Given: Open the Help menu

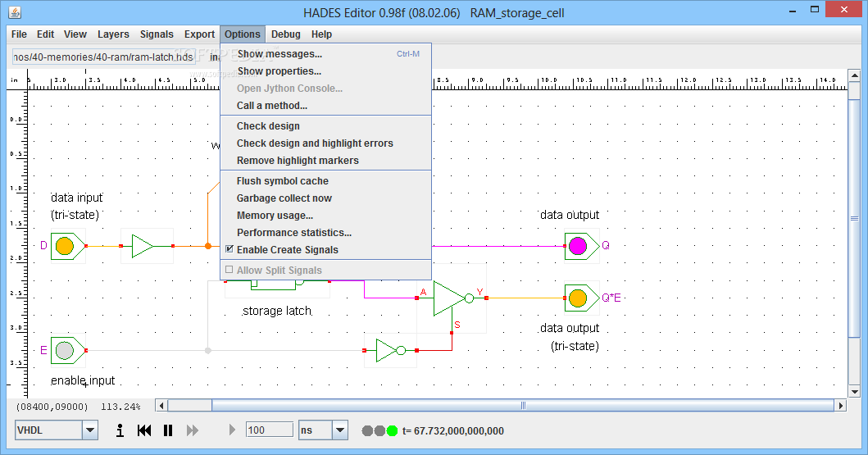Looking at the screenshot, I should pos(321,34).
